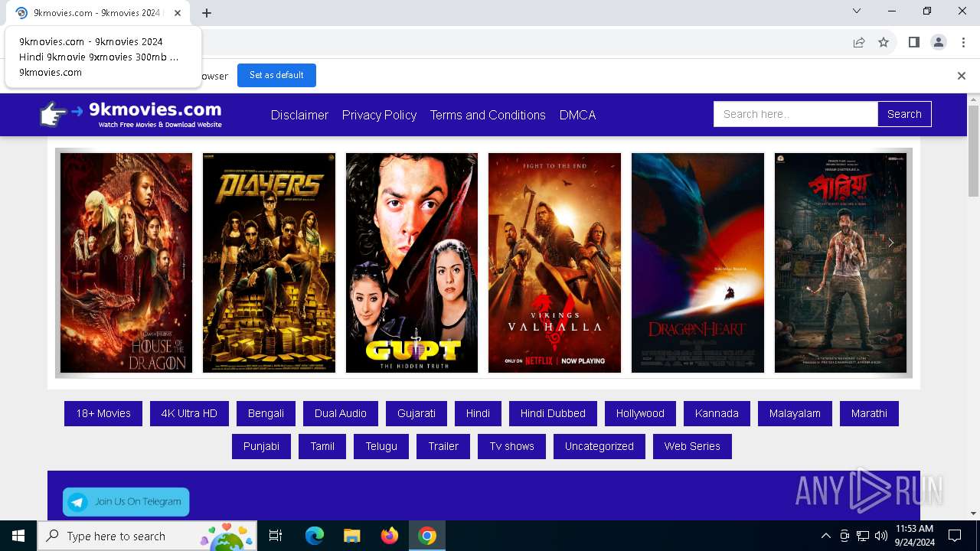Click the page vertical scrollbar thumb

(973, 151)
